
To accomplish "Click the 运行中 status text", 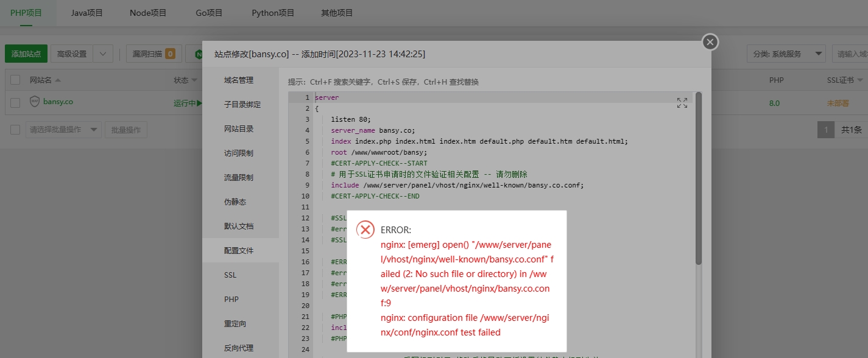I will pyautogui.click(x=185, y=103).
